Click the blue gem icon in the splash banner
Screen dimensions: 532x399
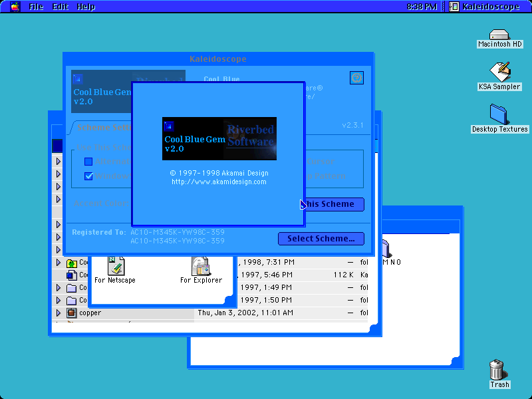click(x=169, y=126)
